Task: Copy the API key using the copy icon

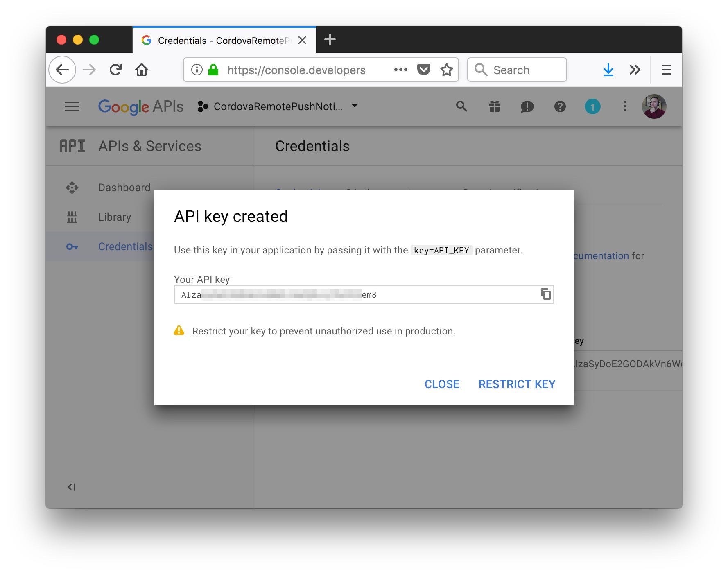Action: click(545, 294)
